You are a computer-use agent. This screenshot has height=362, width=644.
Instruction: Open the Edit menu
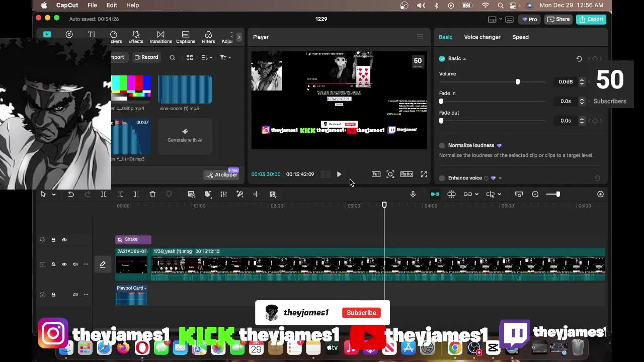click(x=112, y=5)
